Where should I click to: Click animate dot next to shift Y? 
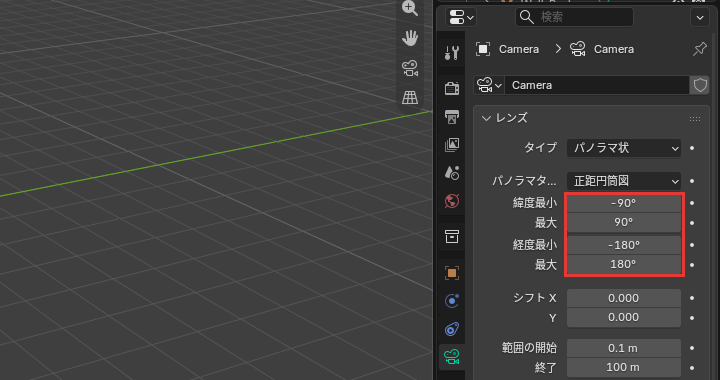[692, 318]
